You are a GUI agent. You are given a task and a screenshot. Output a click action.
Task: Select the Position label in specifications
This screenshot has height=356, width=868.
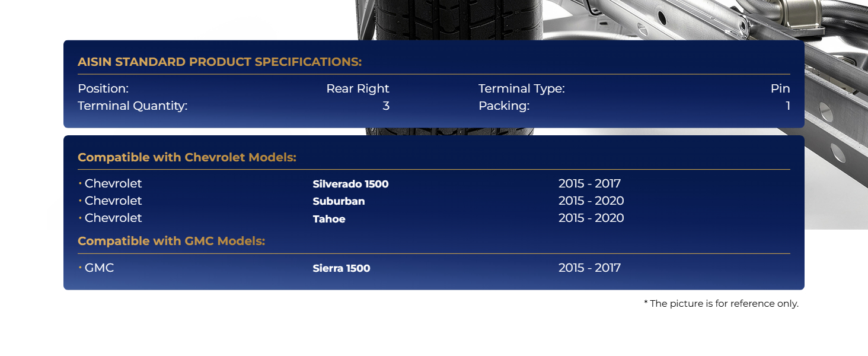tap(103, 88)
